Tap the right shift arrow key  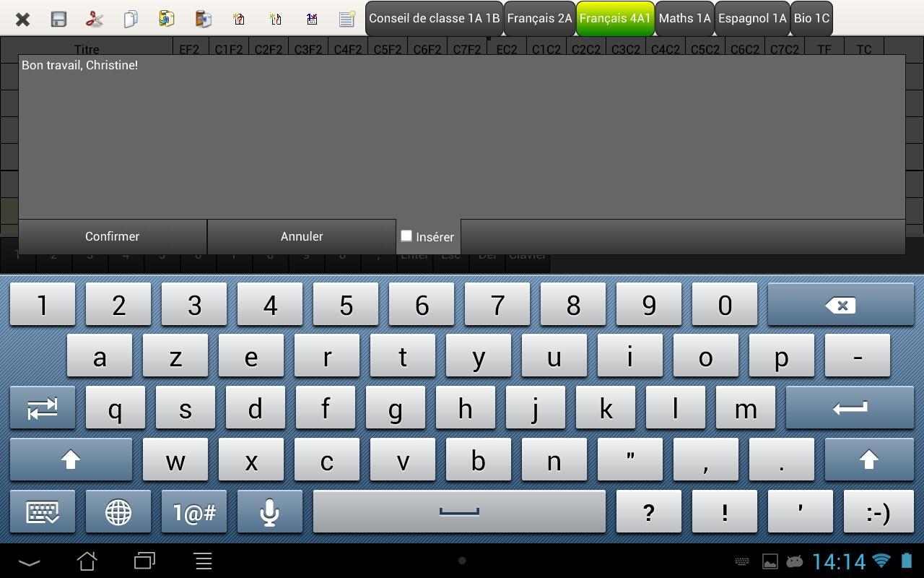[x=869, y=460]
